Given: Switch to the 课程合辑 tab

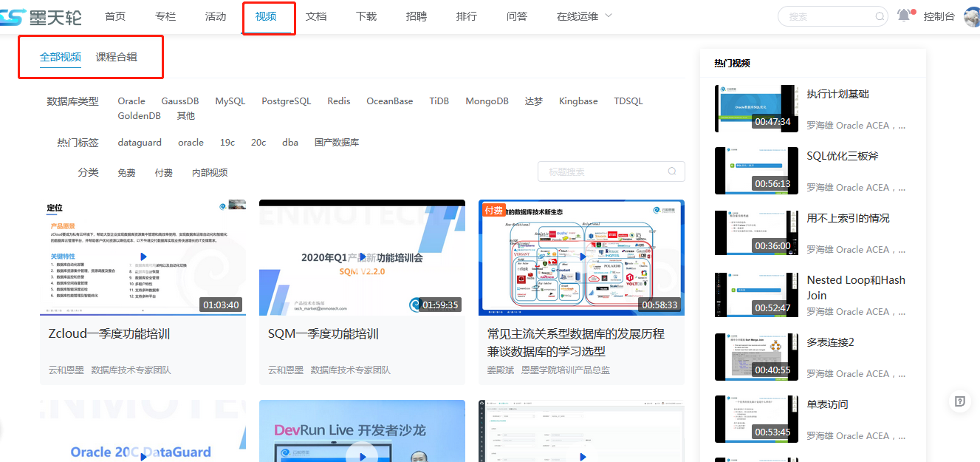Looking at the screenshot, I should pos(117,57).
